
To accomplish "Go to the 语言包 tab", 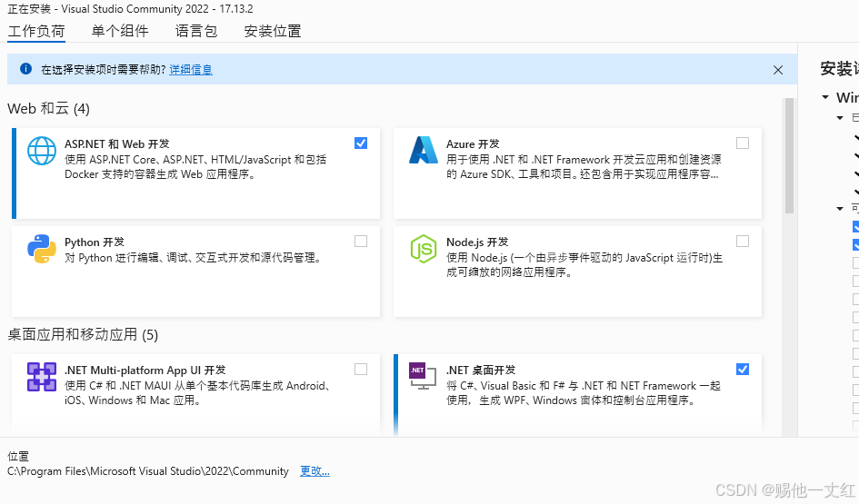I will [x=196, y=31].
